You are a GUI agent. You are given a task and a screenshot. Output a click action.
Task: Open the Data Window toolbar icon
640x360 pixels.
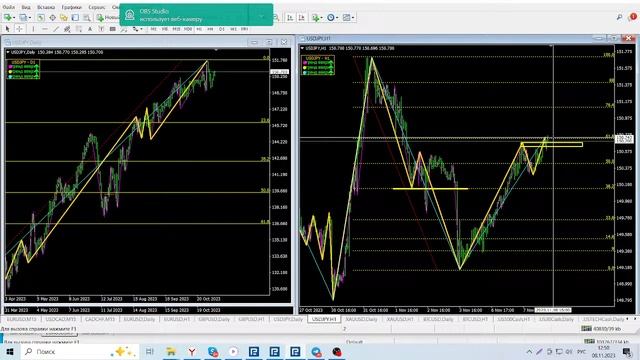click(x=52, y=18)
